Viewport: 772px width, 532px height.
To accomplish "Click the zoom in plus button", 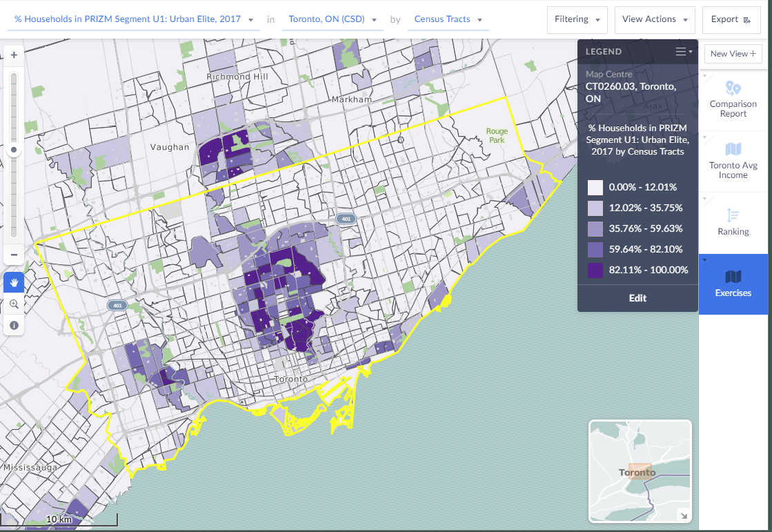I will coord(14,55).
